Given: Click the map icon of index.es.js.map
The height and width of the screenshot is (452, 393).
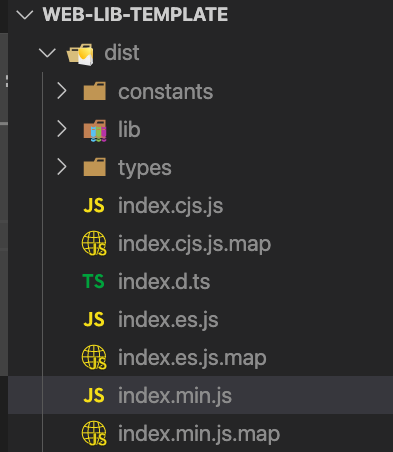Looking at the screenshot, I should click(x=94, y=357).
